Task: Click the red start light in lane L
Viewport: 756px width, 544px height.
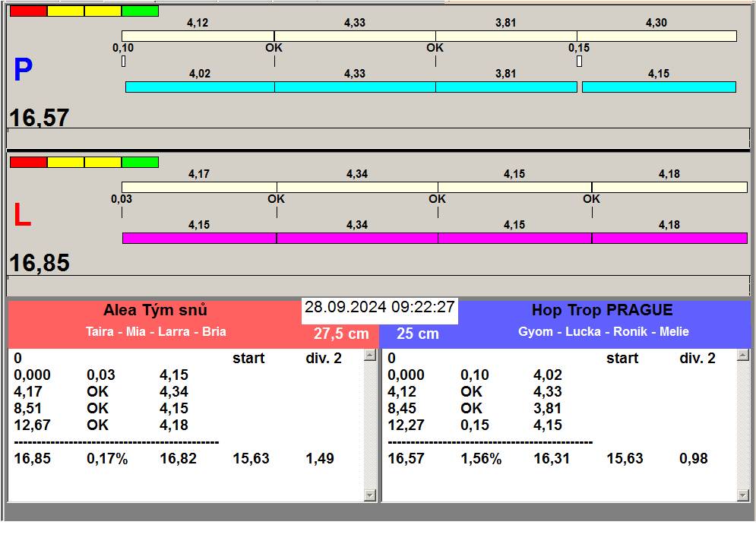Action: click(28, 162)
